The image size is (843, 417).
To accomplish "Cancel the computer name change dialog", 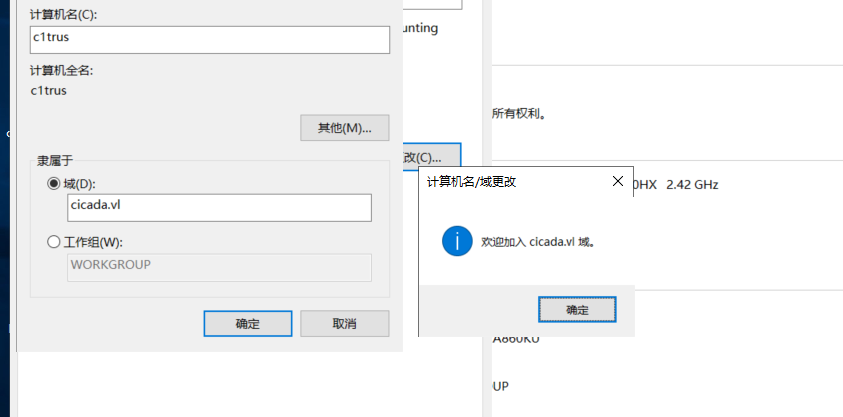I will [345, 323].
